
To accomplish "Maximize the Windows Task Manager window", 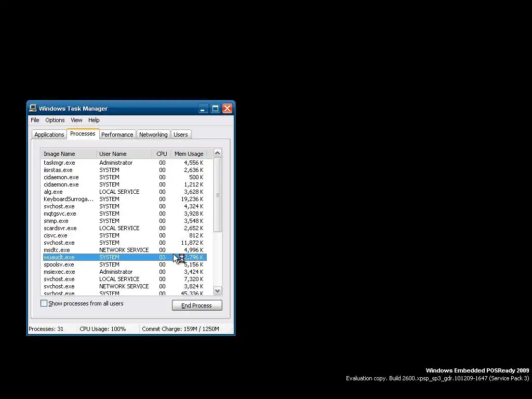I will pos(215,109).
